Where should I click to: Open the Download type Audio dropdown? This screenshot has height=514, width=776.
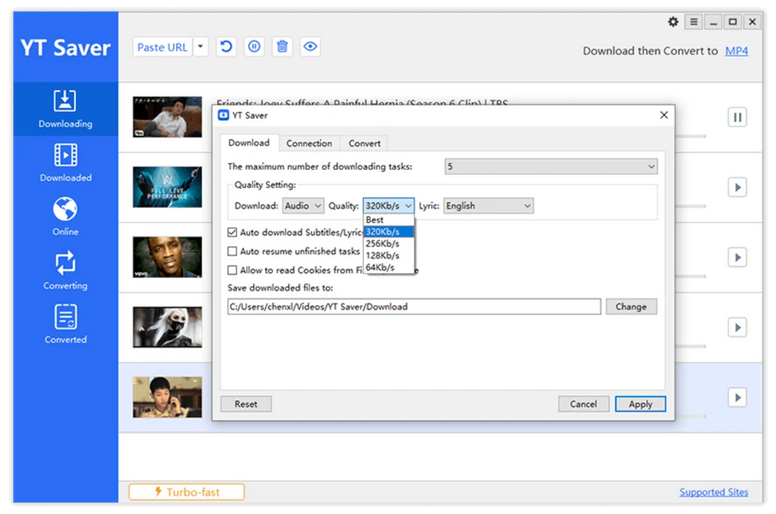point(303,206)
